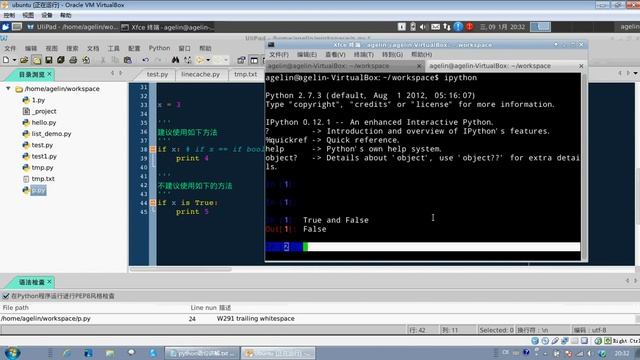
Task: Click the Paste clipboard icon
Action: click(x=128, y=60)
